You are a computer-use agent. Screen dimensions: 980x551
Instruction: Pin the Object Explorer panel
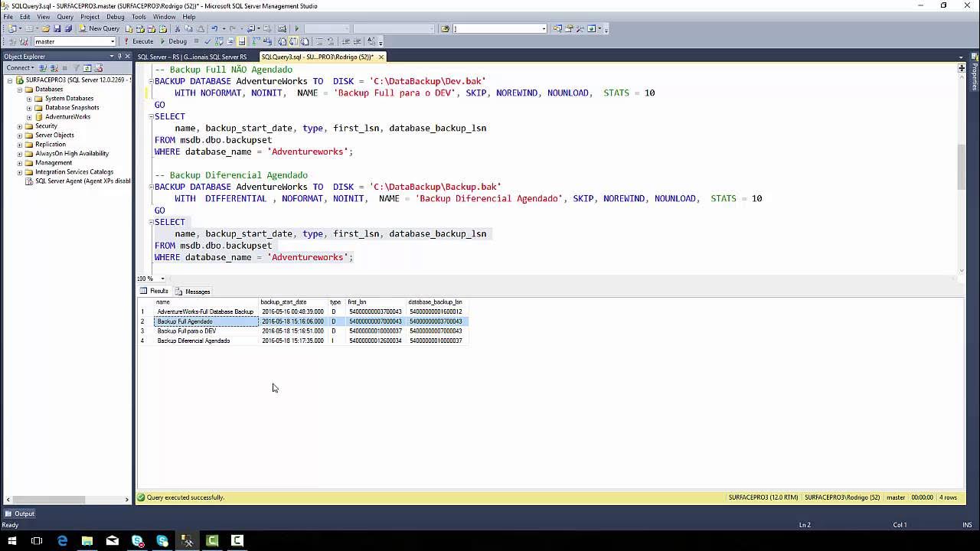119,57
